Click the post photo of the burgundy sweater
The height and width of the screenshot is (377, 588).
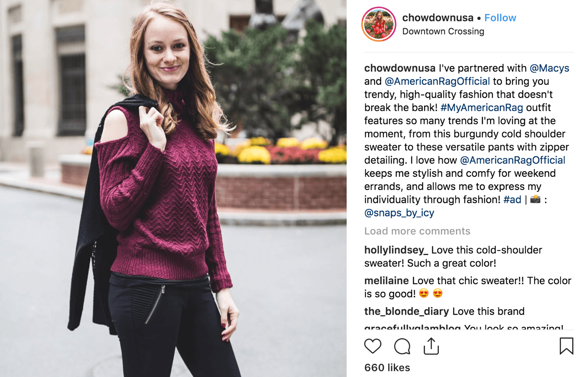point(173,188)
